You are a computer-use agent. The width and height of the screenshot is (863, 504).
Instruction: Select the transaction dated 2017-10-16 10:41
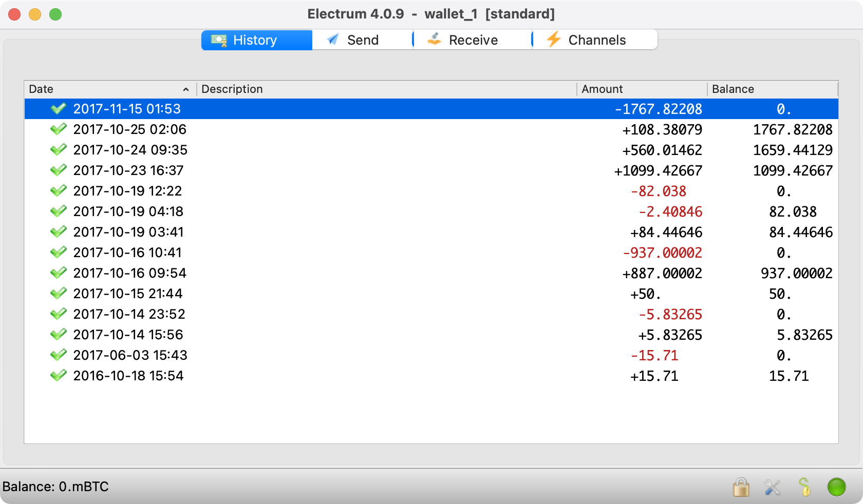[x=431, y=253]
